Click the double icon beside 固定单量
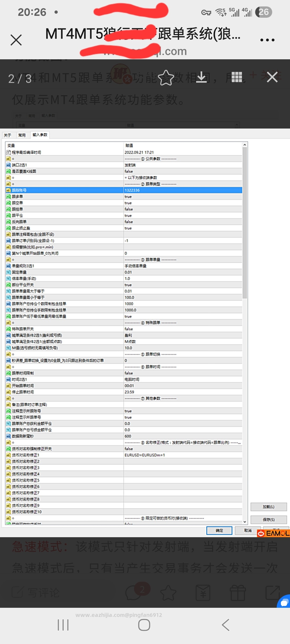Viewport: 290px width, 644px height. point(8,272)
